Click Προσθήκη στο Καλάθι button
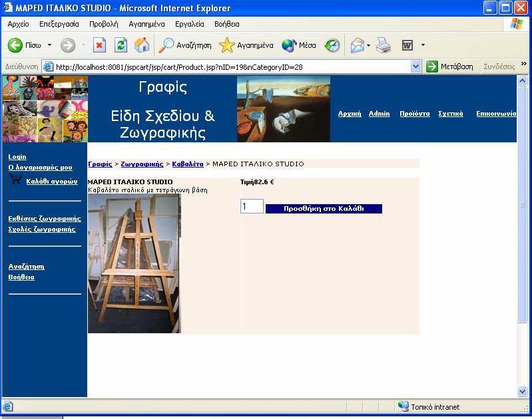532x419 pixels. (x=324, y=208)
